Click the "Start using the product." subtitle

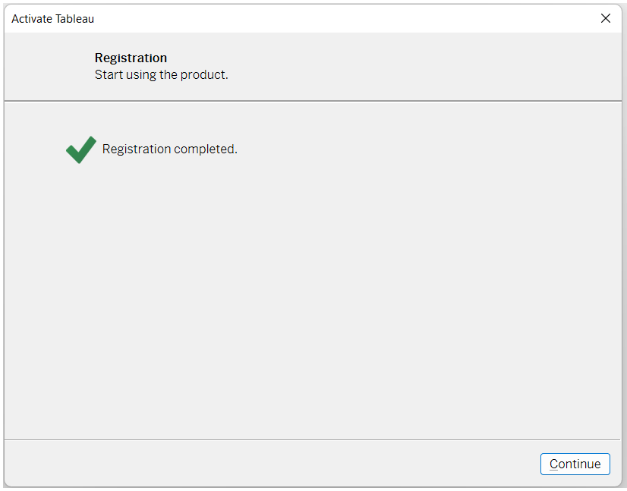coord(161,74)
